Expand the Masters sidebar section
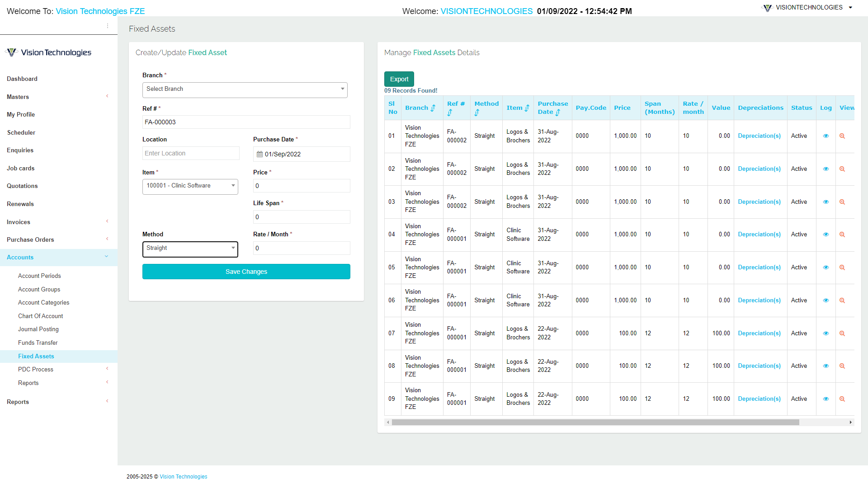 pos(18,97)
